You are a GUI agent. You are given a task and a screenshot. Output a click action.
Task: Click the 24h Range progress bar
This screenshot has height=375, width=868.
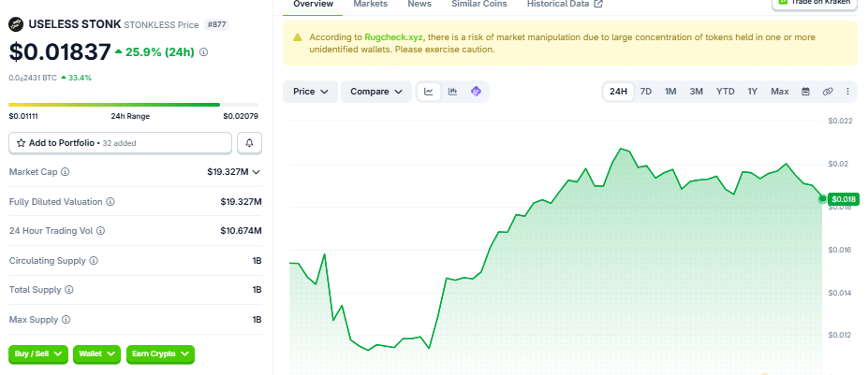pyautogui.click(x=133, y=104)
